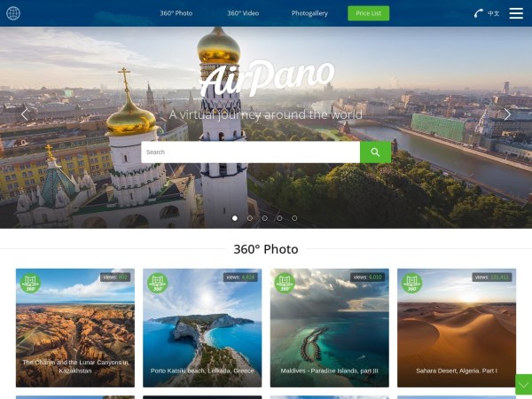
Task: Go to previous hero slide arrow
Action: (x=25, y=114)
